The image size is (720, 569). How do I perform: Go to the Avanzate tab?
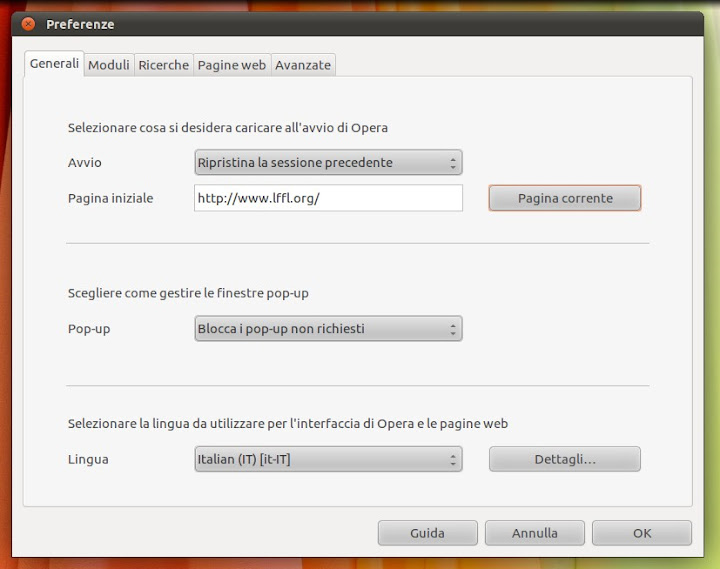pos(303,65)
